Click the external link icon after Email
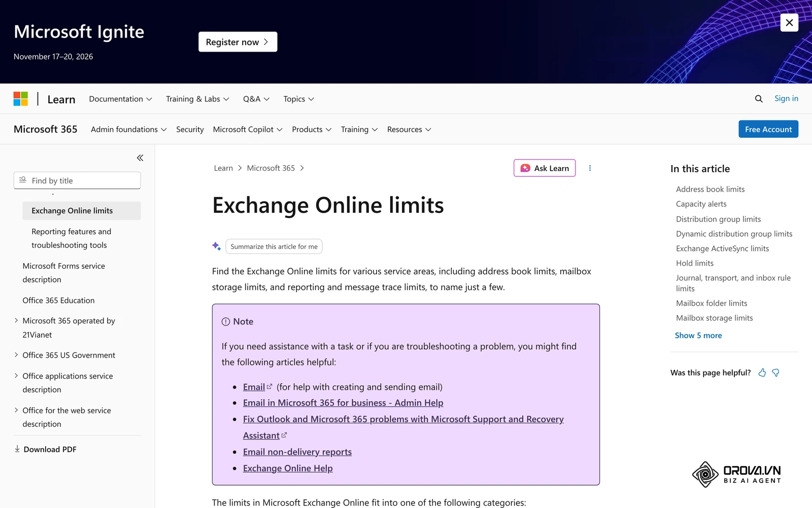Viewport: 812px width, 508px height. 269,387
